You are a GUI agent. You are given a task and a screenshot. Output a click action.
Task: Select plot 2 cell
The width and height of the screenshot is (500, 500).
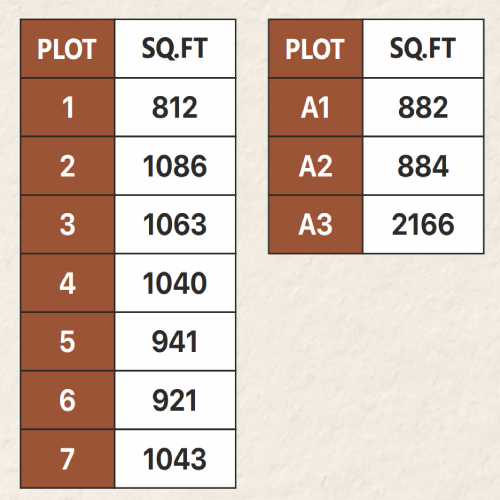click(68, 166)
